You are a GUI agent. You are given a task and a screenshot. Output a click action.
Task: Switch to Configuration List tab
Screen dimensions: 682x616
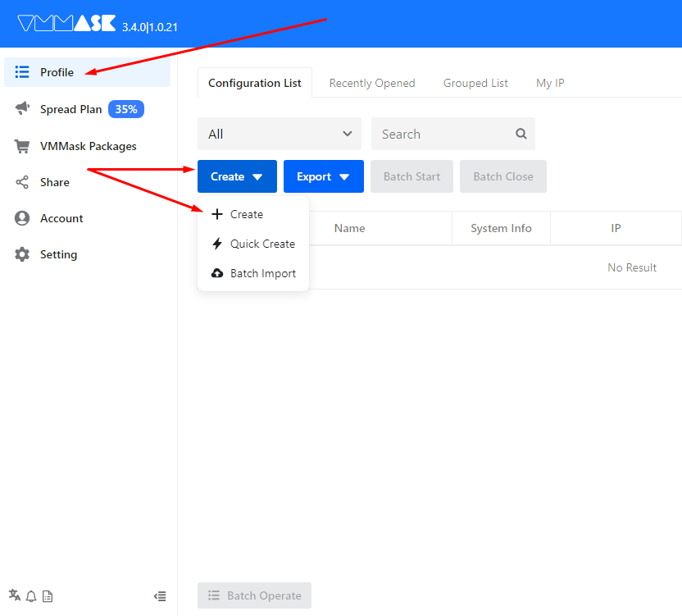tap(255, 83)
